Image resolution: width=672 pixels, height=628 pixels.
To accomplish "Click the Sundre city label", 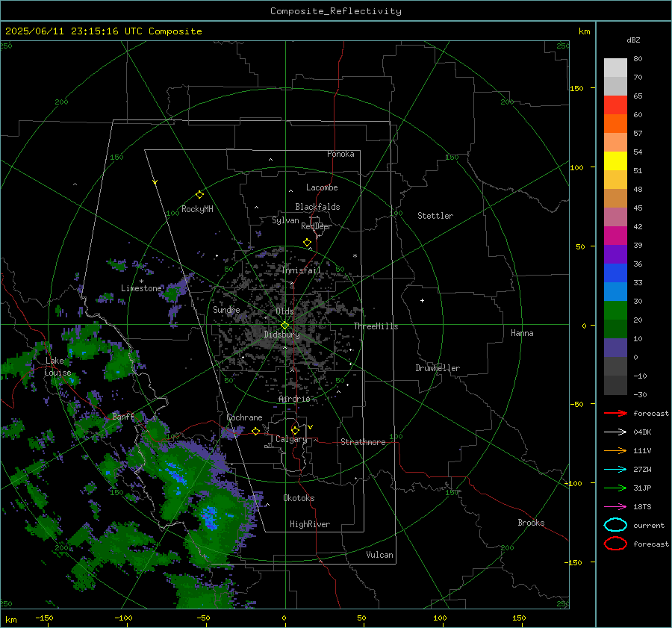I will pos(226,309).
